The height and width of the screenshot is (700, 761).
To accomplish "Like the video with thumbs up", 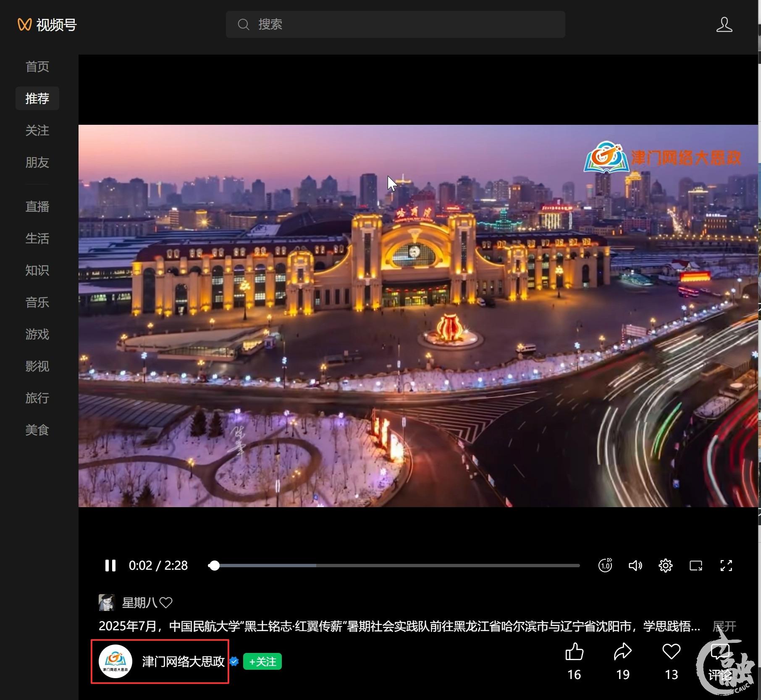I will click(574, 652).
